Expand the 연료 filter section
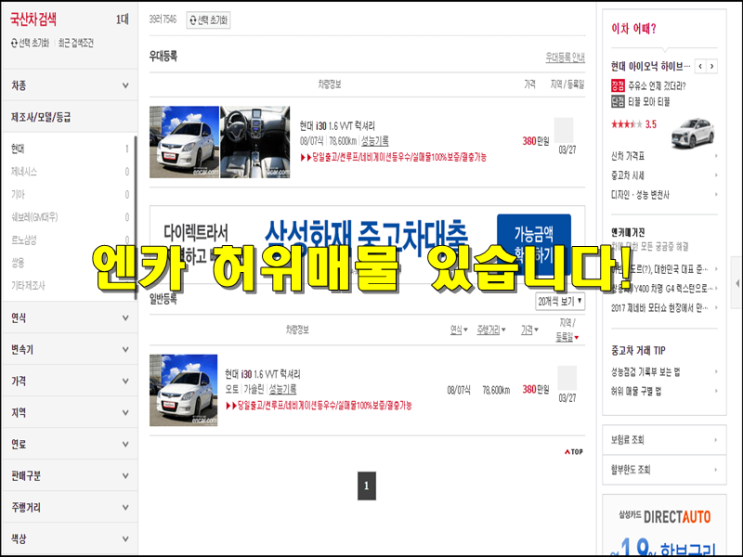The image size is (743, 557). click(70, 444)
